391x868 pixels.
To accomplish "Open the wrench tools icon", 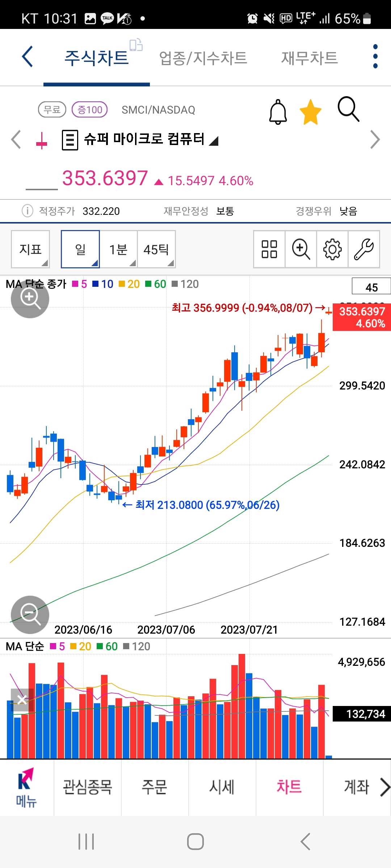I will 364,249.
